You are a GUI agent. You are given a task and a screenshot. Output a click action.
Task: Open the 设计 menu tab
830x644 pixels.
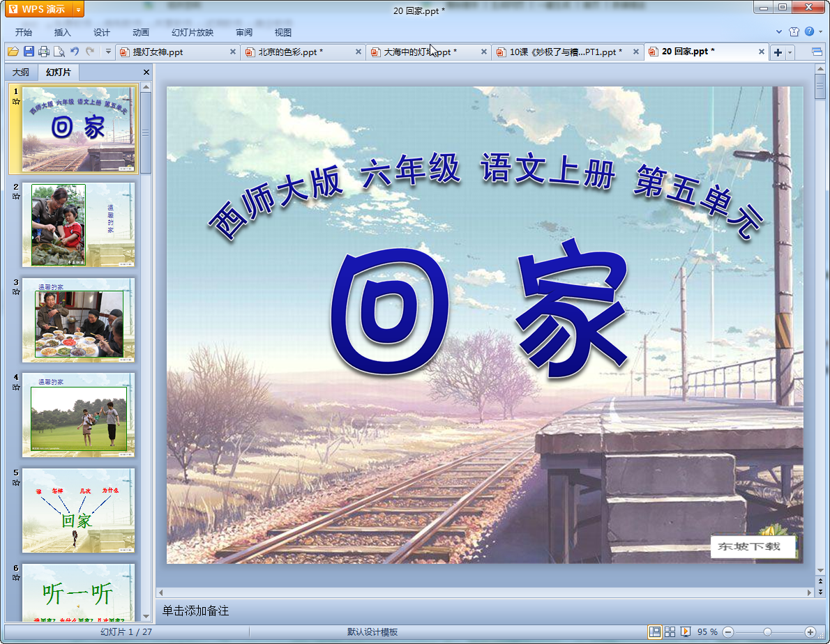tap(102, 32)
